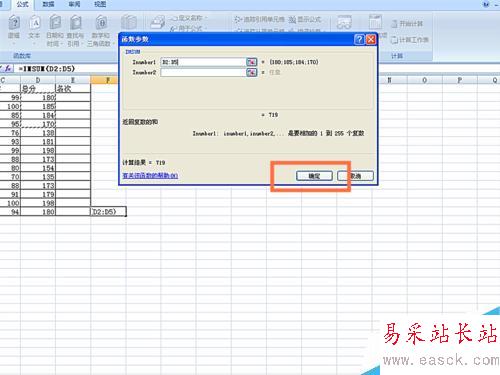The image size is (500, 375).
Task: Click 追踪引用单元格 trace precedents
Action: click(x=260, y=19)
